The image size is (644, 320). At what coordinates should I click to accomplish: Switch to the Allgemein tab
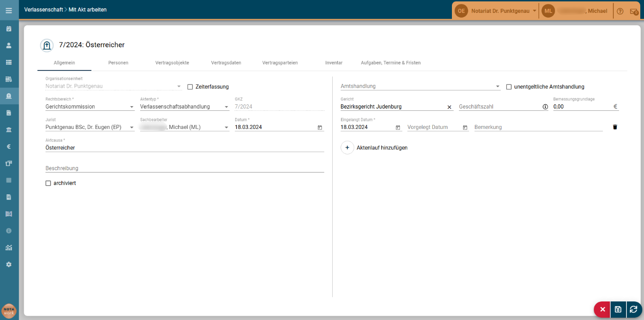[64, 63]
